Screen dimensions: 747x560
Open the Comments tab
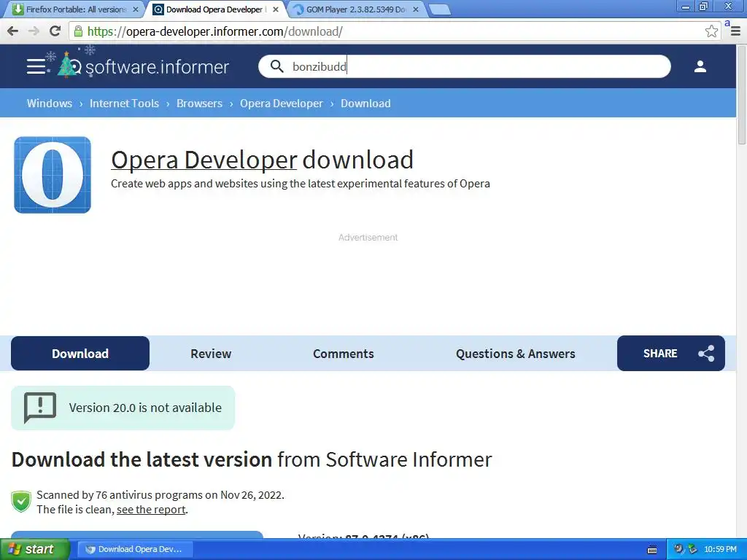point(344,354)
